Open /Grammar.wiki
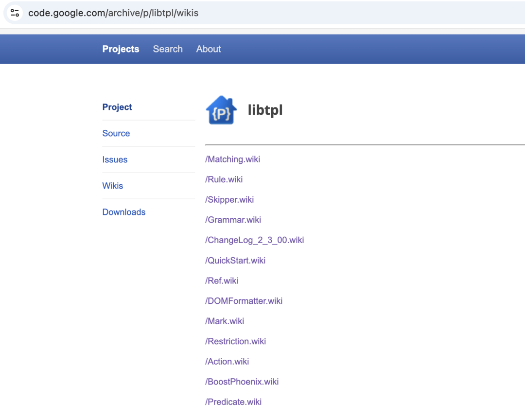Viewport: 525px width, 420px height. tap(233, 220)
